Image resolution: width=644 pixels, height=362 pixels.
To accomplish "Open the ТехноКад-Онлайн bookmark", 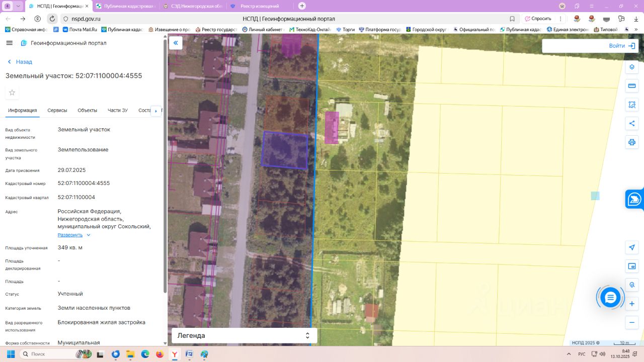I will (311, 30).
